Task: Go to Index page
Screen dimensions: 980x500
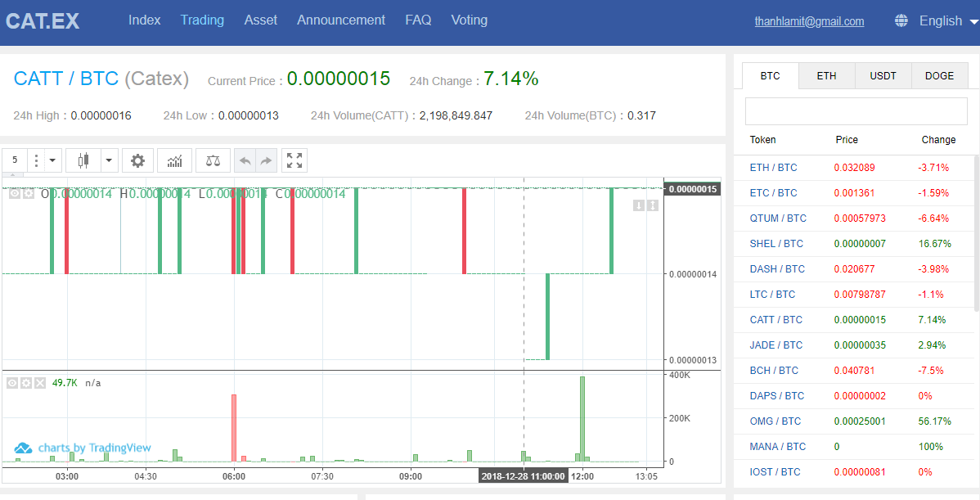Action: (x=144, y=20)
